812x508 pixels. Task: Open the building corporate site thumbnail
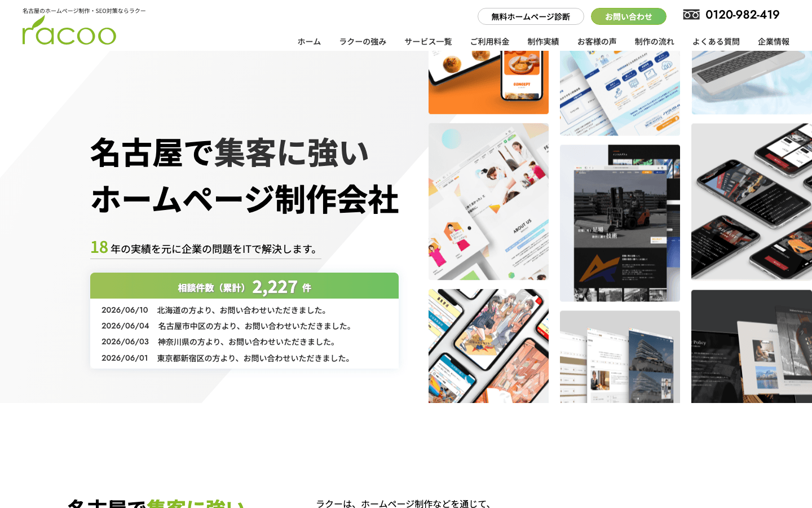(620, 357)
